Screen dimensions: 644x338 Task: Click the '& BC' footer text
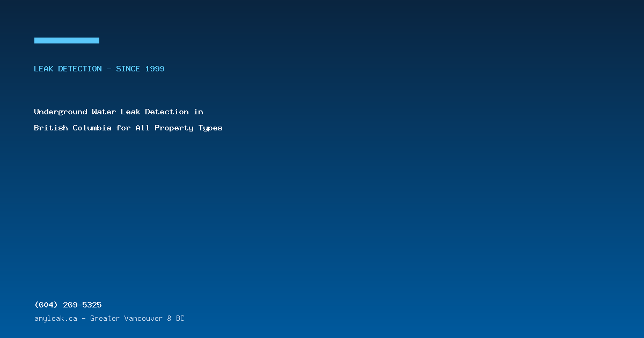[x=175, y=319]
